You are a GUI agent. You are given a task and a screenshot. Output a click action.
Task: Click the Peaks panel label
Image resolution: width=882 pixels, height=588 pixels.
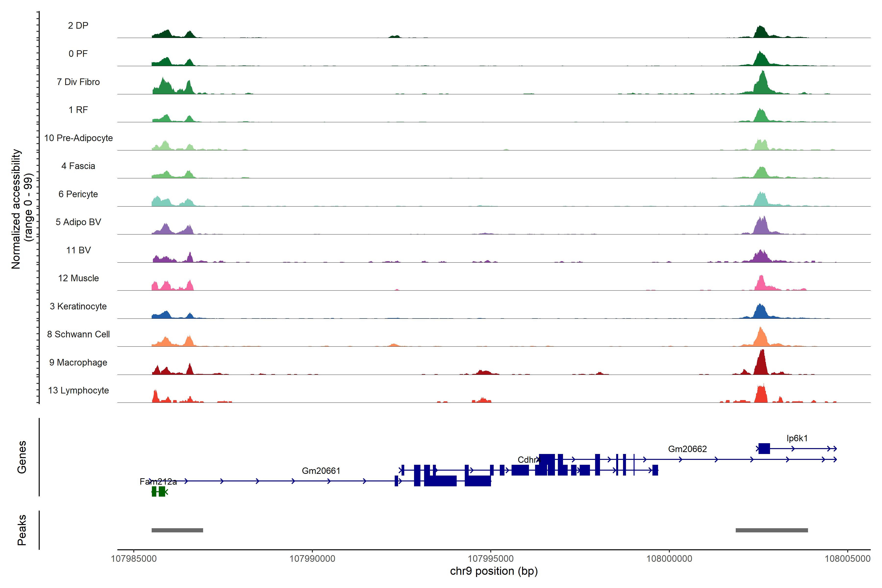click(x=22, y=530)
